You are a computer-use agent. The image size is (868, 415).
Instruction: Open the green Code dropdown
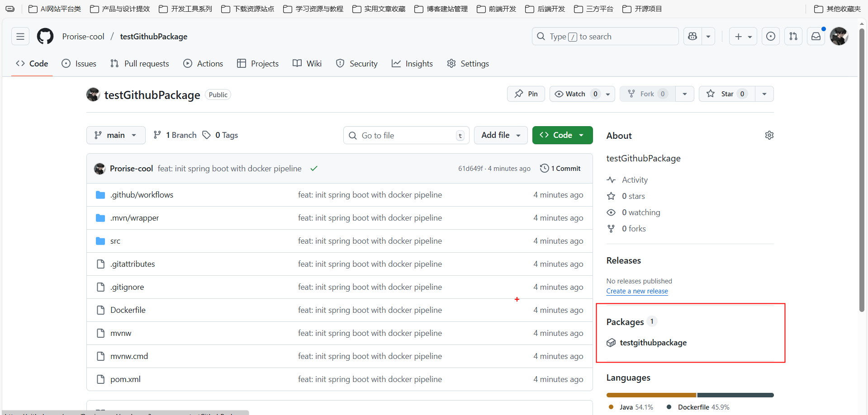(562, 135)
